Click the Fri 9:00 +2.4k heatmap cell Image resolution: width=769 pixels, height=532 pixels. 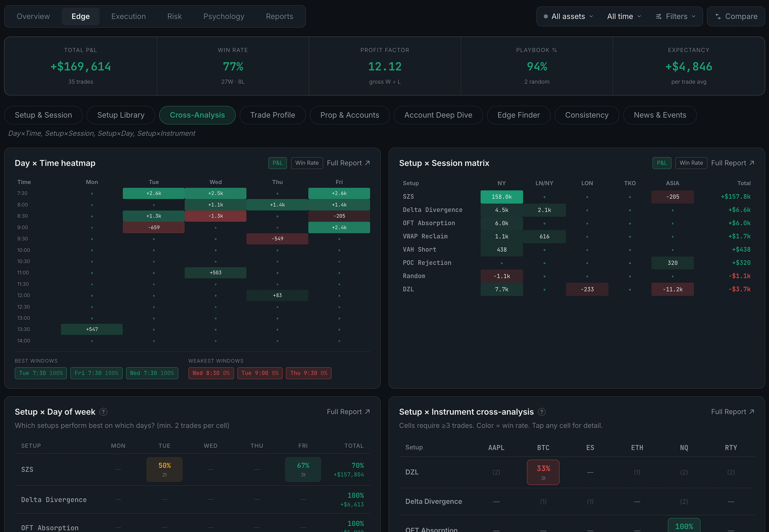pyautogui.click(x=339, y=227)
